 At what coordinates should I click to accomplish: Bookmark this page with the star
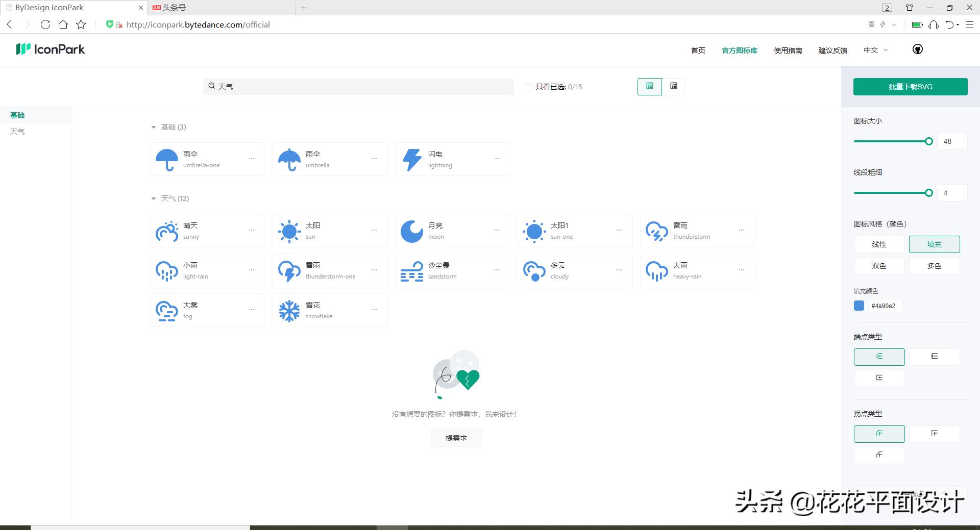[x=81, y=24]
